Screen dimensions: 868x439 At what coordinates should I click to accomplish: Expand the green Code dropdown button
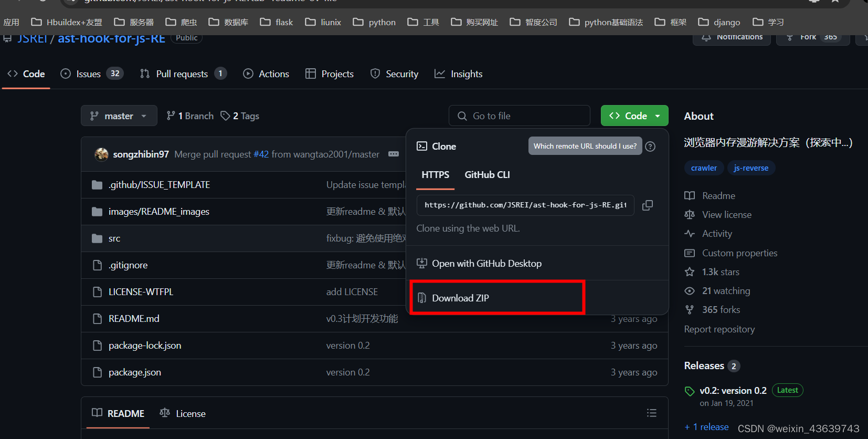(634, 116)
